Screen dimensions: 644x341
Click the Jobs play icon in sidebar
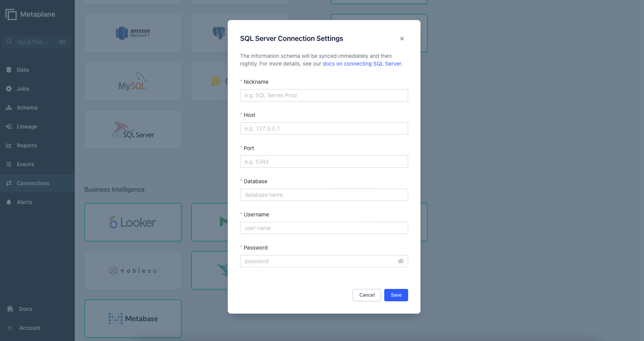9,89
